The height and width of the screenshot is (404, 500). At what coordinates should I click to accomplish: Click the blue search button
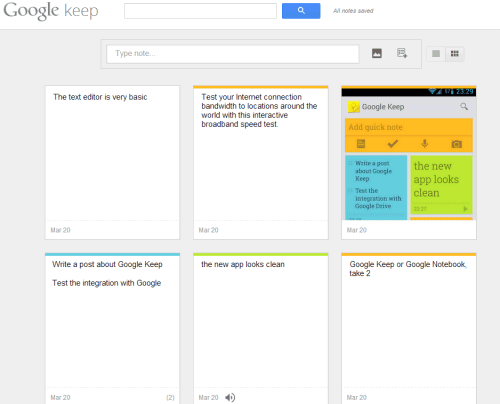coord(301,11)
